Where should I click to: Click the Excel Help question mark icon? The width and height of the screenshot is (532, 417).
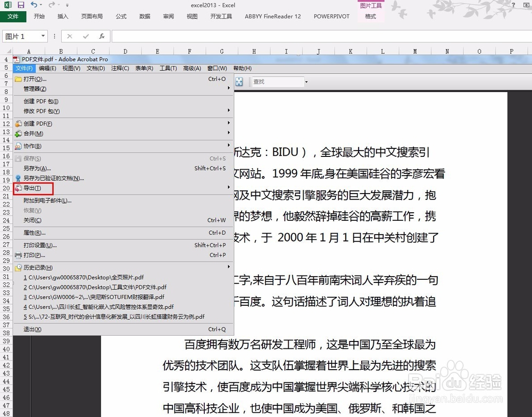tap(513, 5)
